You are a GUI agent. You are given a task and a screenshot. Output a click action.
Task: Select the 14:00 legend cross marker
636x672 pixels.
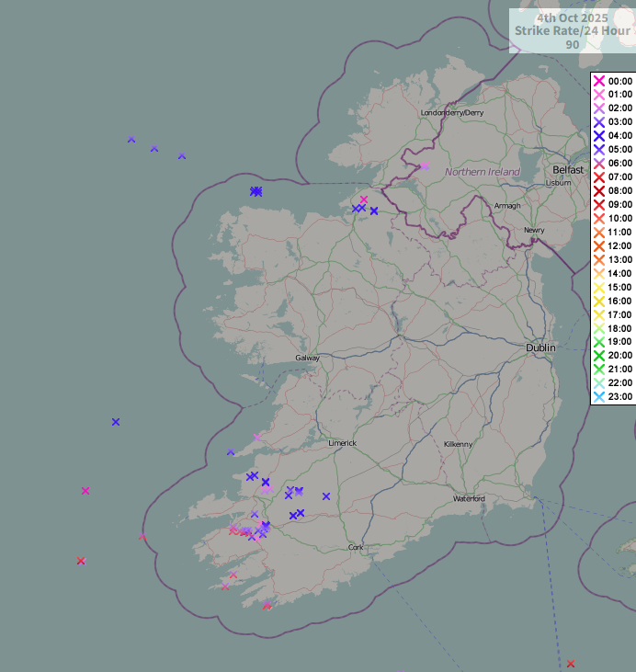tap(599, 273)
